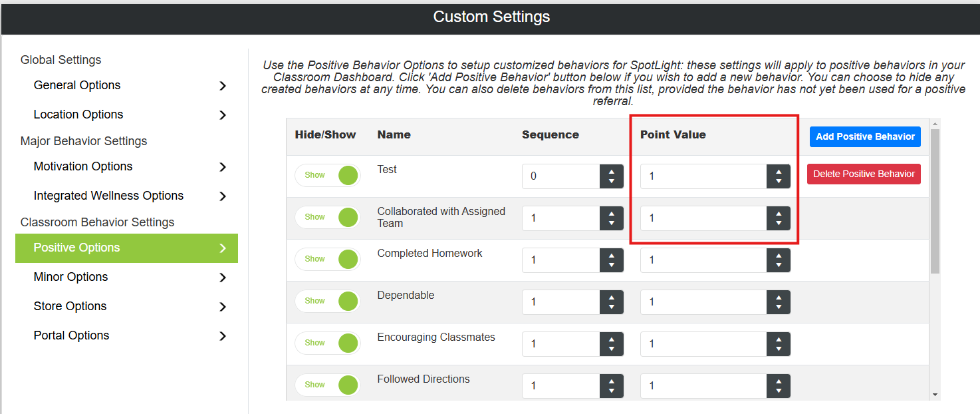Hide the Completed Homework behavior
980x414 pixels.
pyautogui.click(x=328, y=260)
